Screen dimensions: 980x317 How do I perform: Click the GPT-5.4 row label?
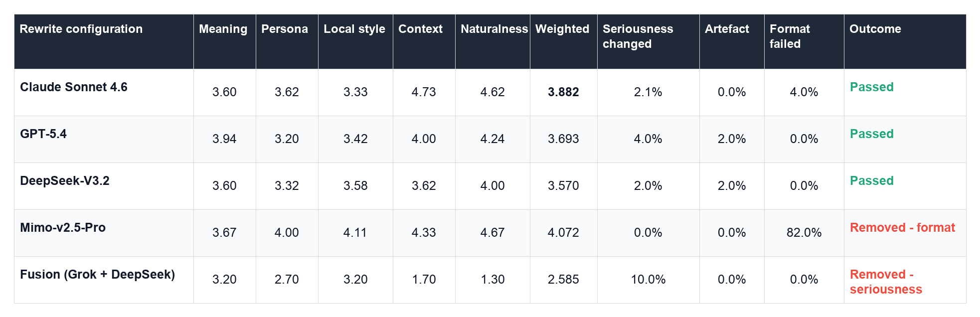43,134
